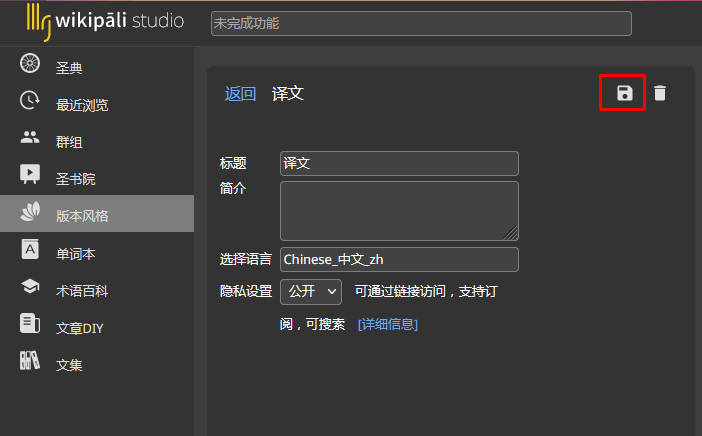Open 最近浏览 in the sidebar
Image resolution: width=702 pixels, height=436 pixels.
[x=97, y=105]
